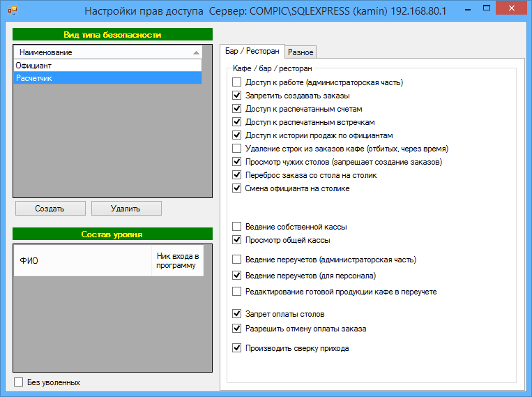This screenshot has width=532, height=397.
Task: Click the ФИО column header
Action: point(82,260)
